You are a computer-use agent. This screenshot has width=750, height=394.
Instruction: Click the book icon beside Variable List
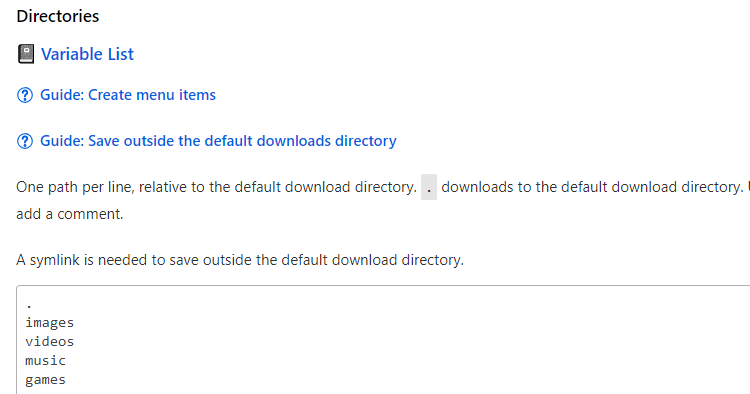coord(26,54)
